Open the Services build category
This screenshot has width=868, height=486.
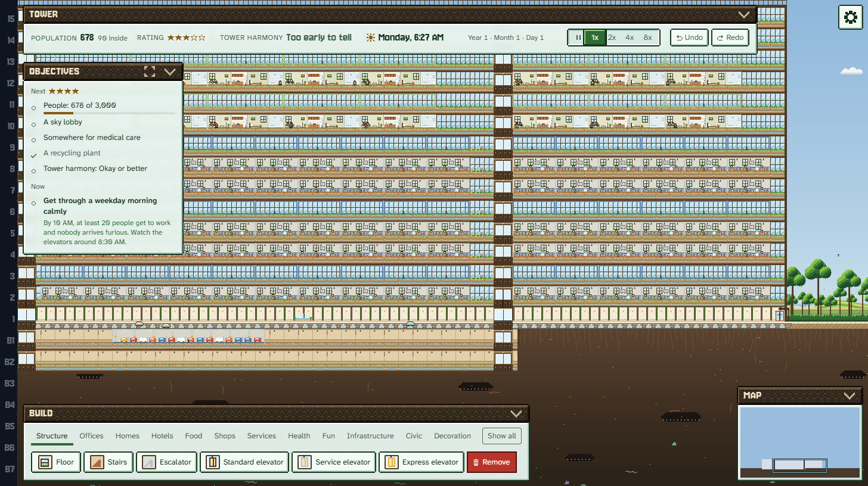[262, 436]
